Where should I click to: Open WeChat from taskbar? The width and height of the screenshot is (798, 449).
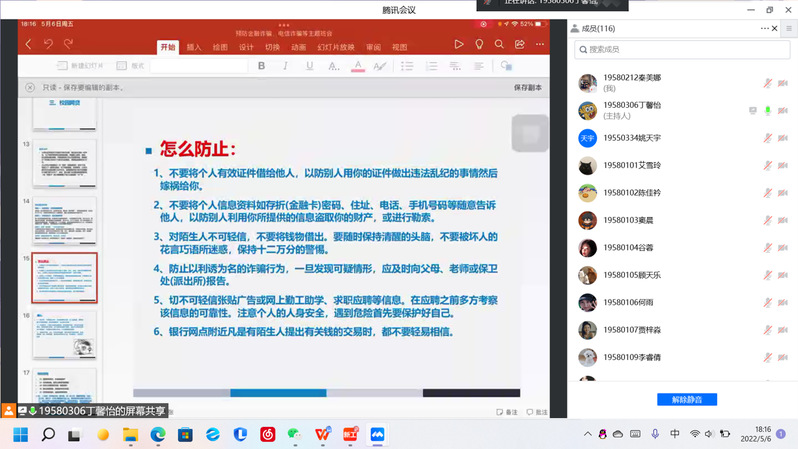point(295,435)
